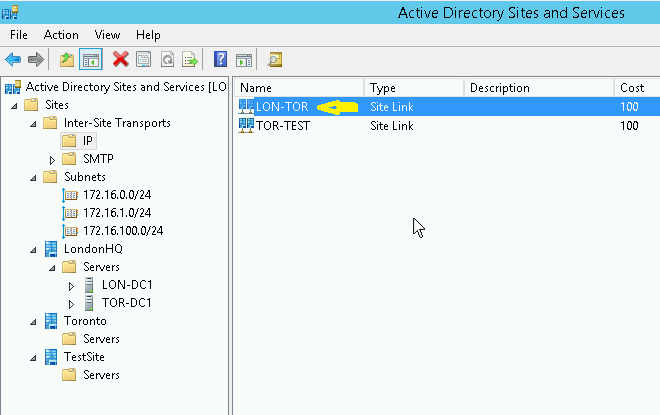Toggle Show/Hide Action Pane toolbar icon
The height and width of the screenshot is (415, 660).
pos(244,60)
